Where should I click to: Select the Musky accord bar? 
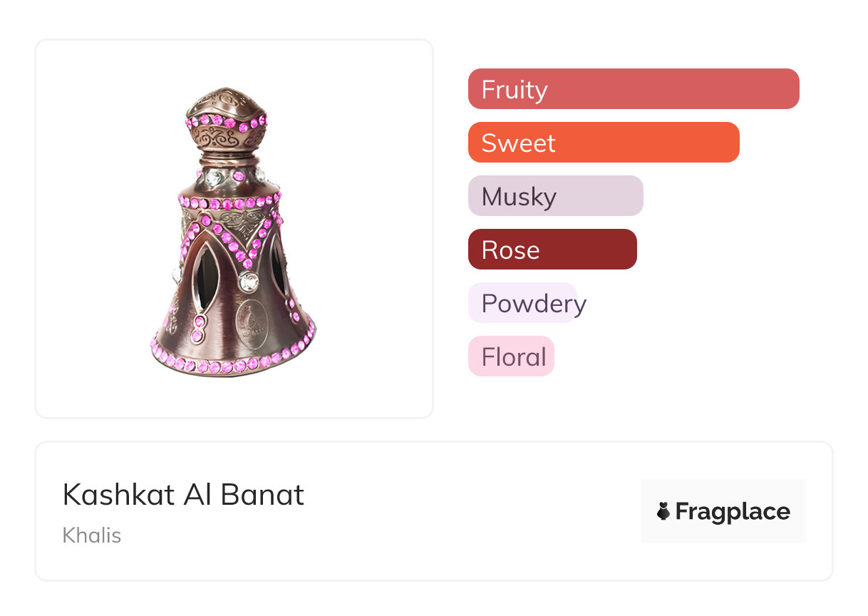click(555, 196)
